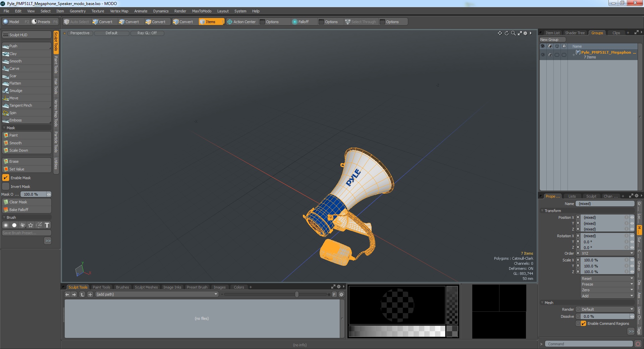Go back in the preset browser

pos(67,294)
